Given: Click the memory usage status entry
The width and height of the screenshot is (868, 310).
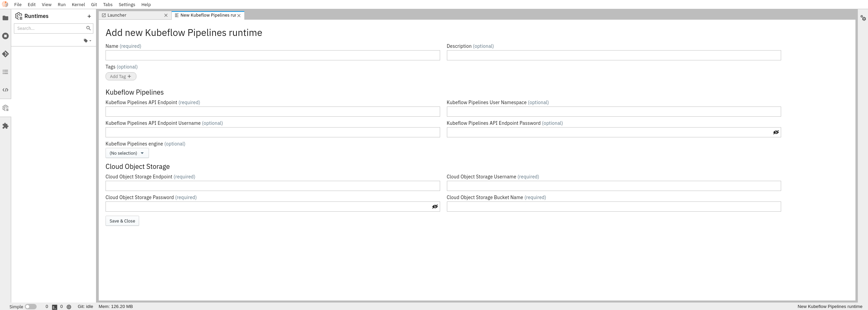Looking at the screenshot, I should coord(116,307).
